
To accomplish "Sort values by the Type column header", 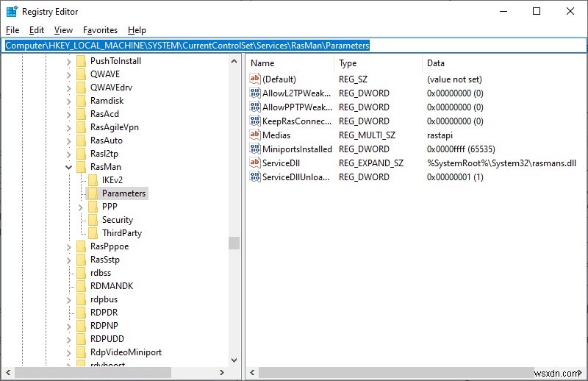I will coord(378,63).
